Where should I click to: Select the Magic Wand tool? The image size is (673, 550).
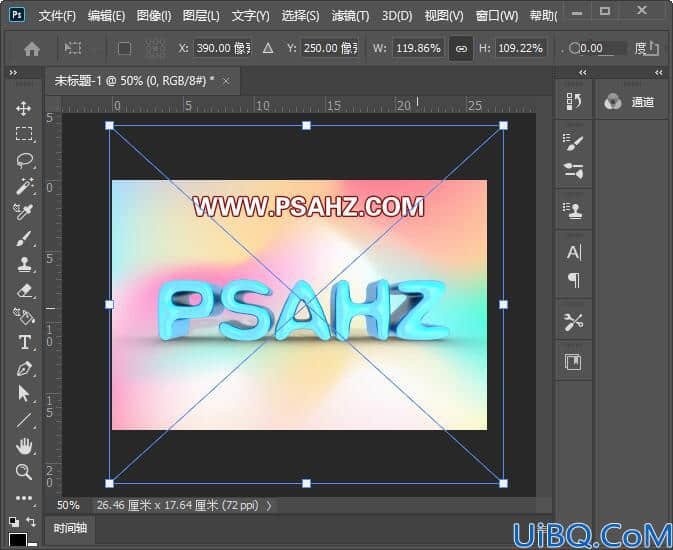click(x=24, y=186)
